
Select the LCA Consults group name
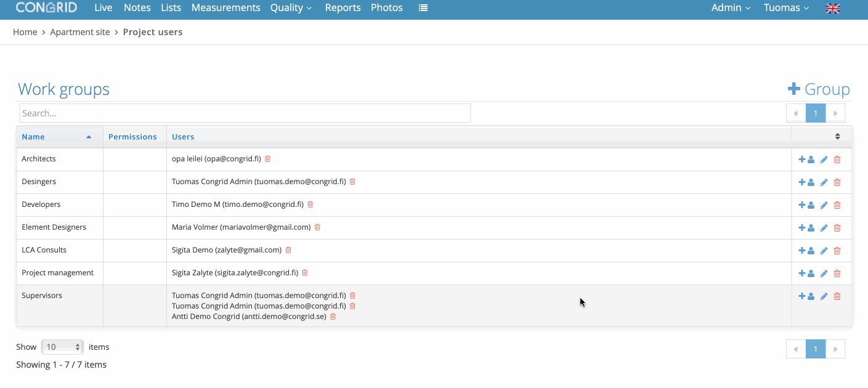[x=44, y=250]
